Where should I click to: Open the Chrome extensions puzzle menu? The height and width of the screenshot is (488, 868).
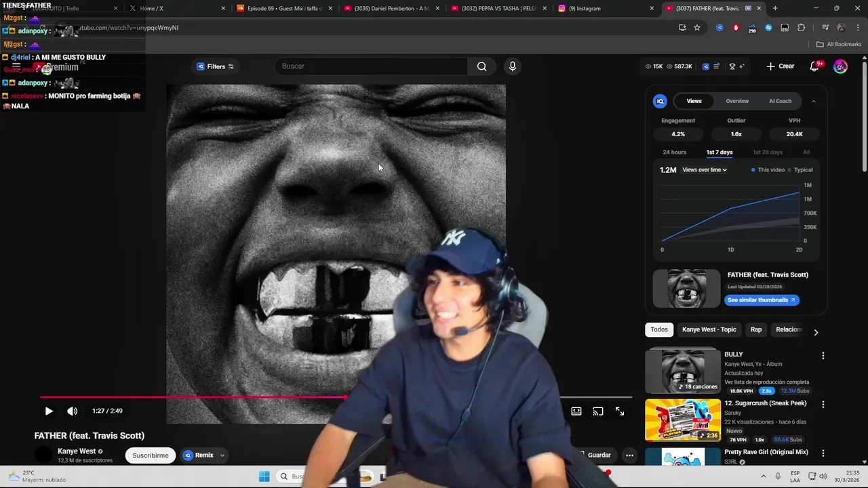(801, 28)
